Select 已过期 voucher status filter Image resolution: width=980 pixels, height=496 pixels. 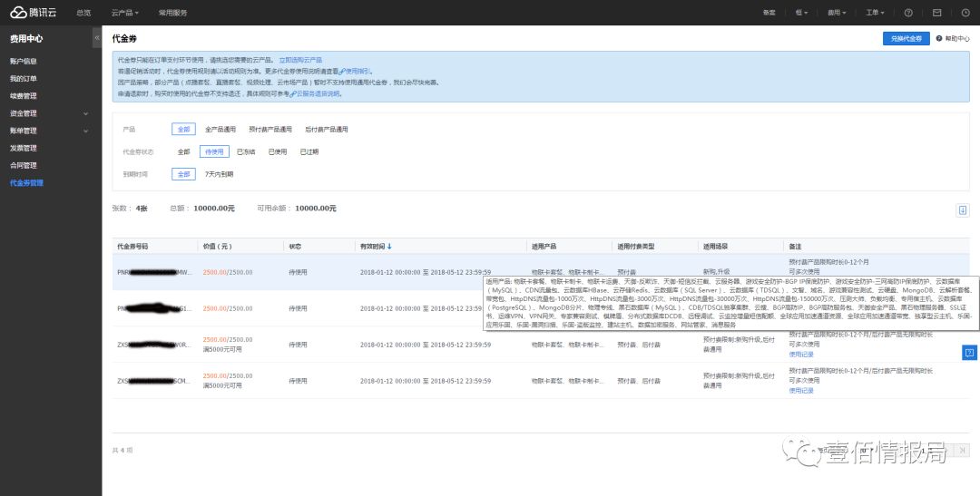[309, 151]
